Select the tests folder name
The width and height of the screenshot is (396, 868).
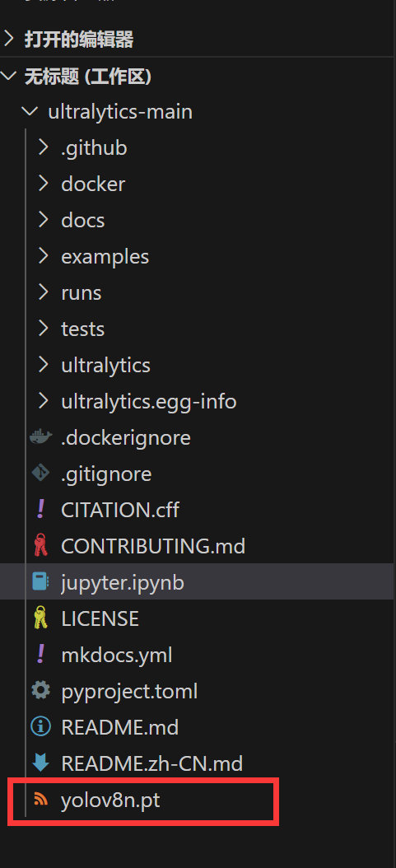[x=83, y=329]
